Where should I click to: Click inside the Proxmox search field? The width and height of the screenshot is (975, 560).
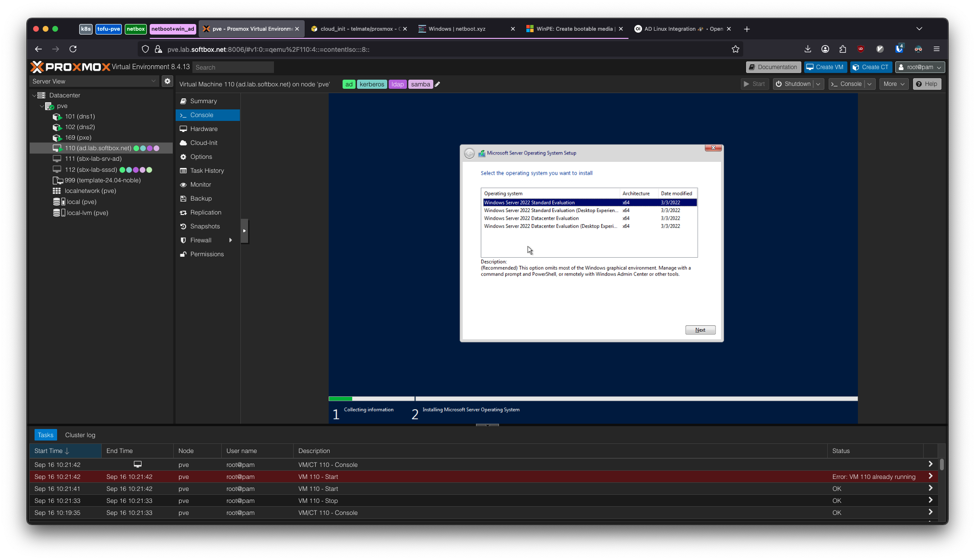(x=233, y=67)
